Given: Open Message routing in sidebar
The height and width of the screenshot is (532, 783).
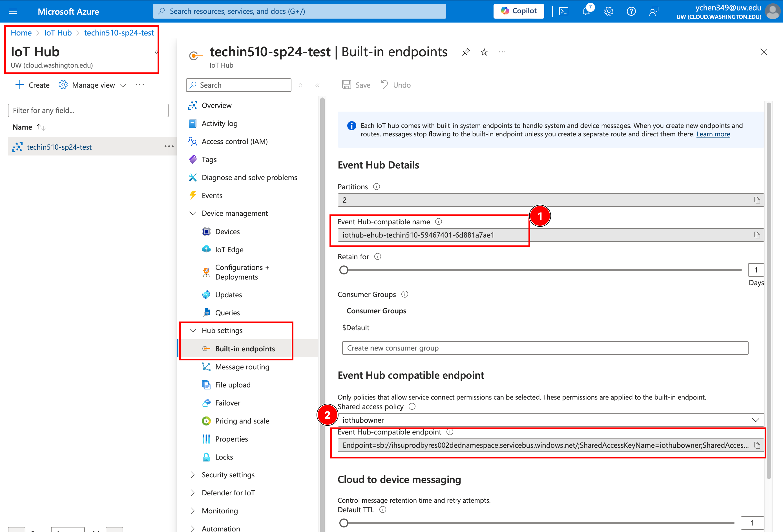Looking at the screenshot, I should pos(242,367).
